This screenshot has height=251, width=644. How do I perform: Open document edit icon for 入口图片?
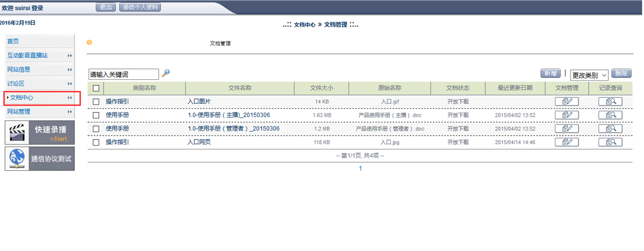point(567,101)
